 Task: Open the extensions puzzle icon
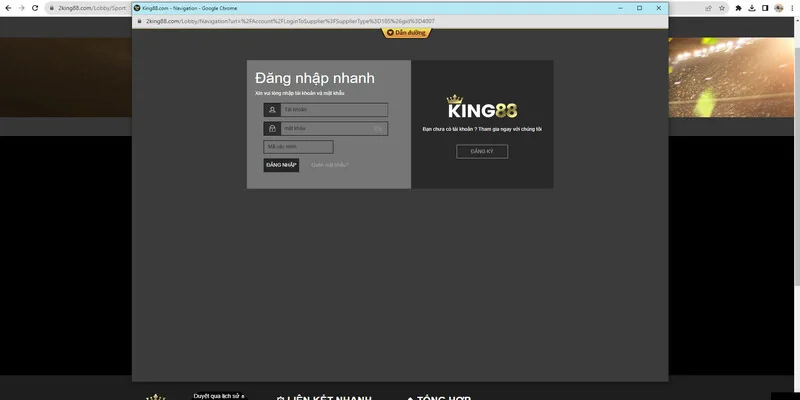click(738, 8)
